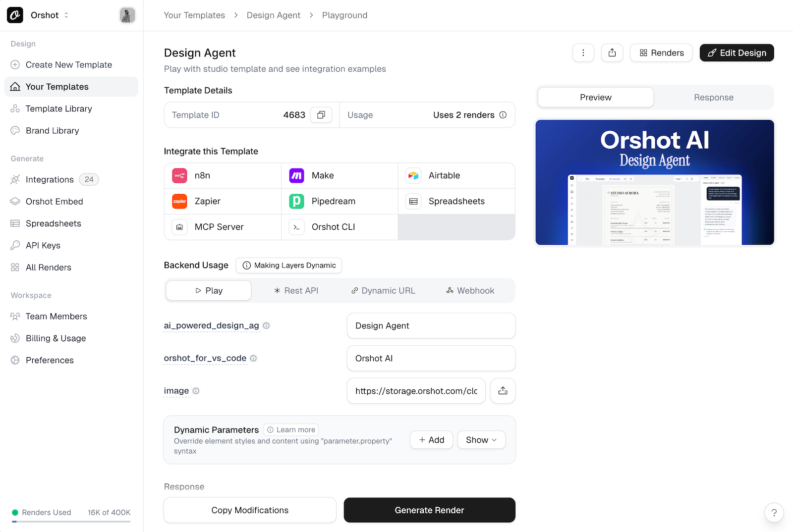Click the Pipedream integration icon
Viewport: 793px width, 532px height.
coord(296,201)
